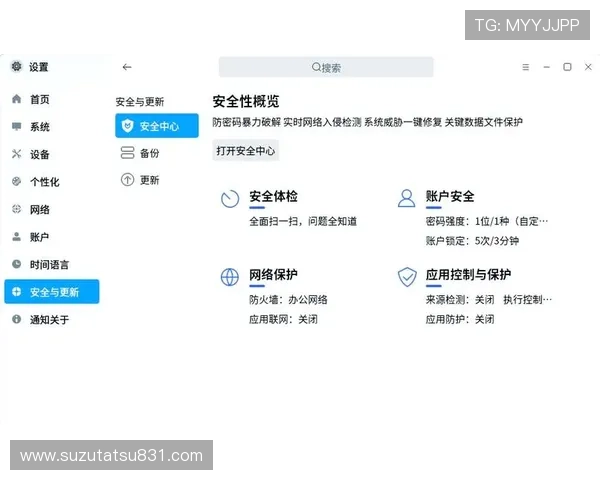Click the info icon beside 通知关于
Image resolution: width=600 pixels, height=480 pixels.
tap(16, 319)
